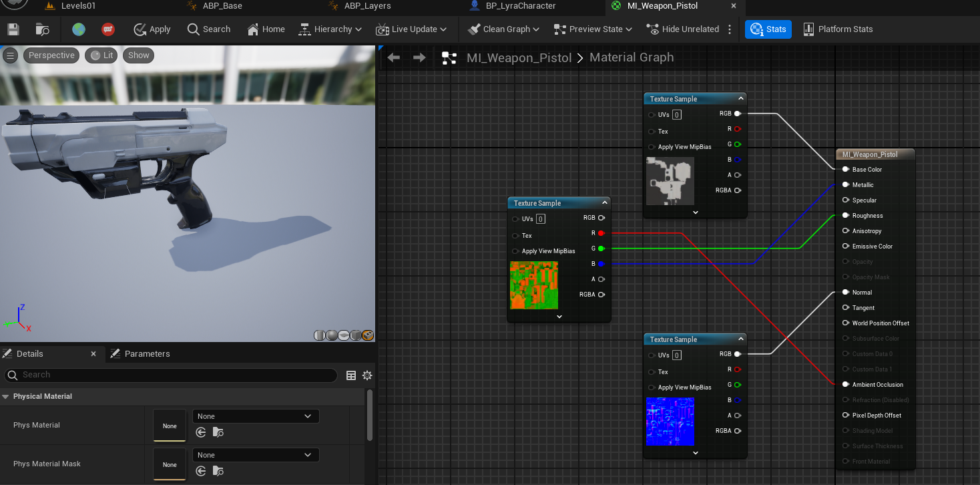
Task: Open the Hierarchy dropdown
Action: 330,29
